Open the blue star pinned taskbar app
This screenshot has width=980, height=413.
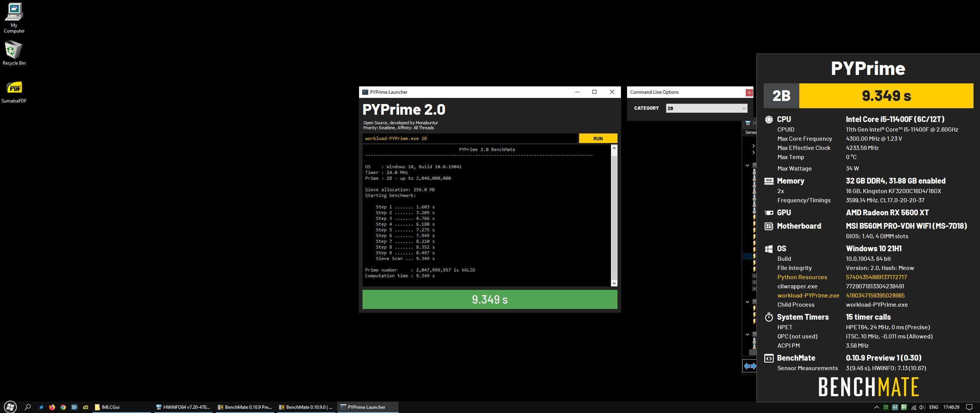coord(41,407)
